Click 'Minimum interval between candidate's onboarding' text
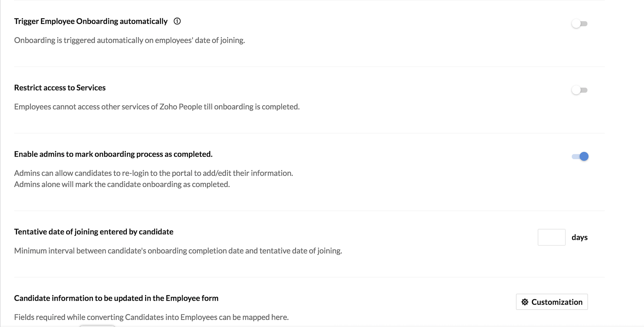Viewport: 644px width, 327px height. (x=178, y=251)
